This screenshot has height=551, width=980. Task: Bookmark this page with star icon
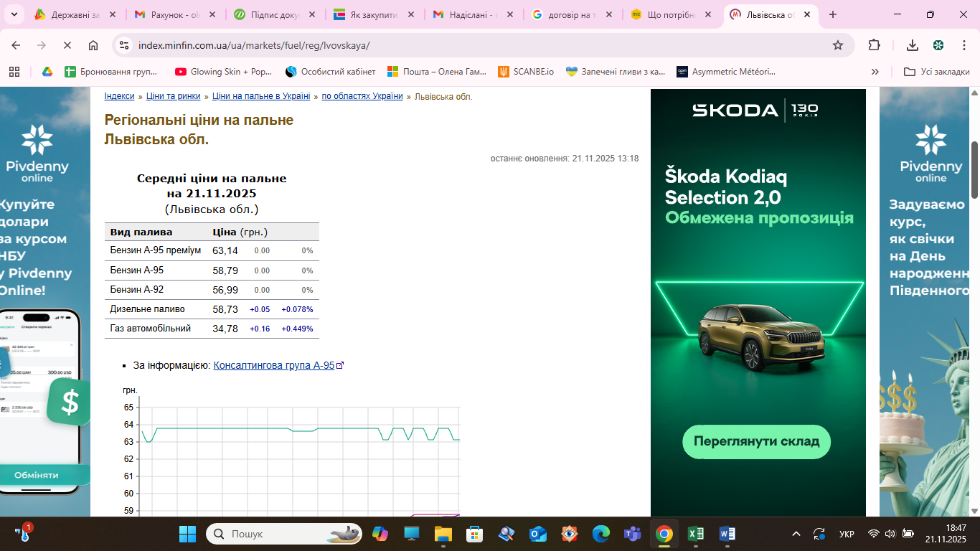tap(837, 45)
